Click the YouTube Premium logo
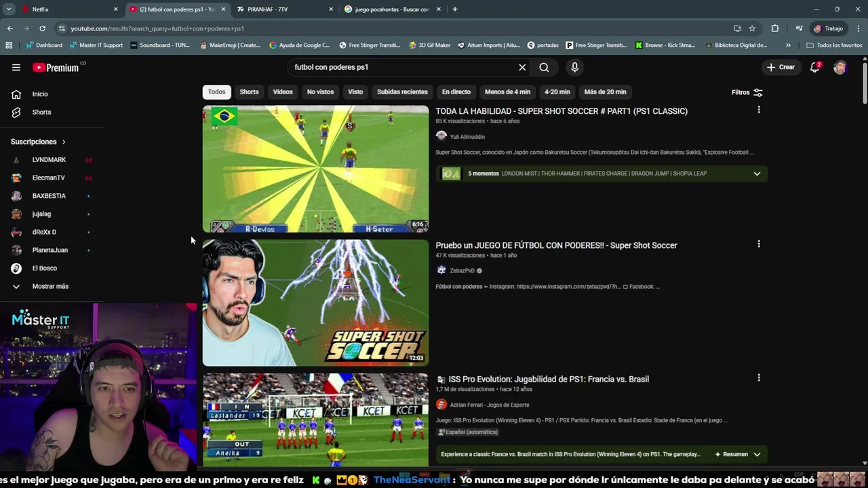868x488 pixels. (56, 67)
